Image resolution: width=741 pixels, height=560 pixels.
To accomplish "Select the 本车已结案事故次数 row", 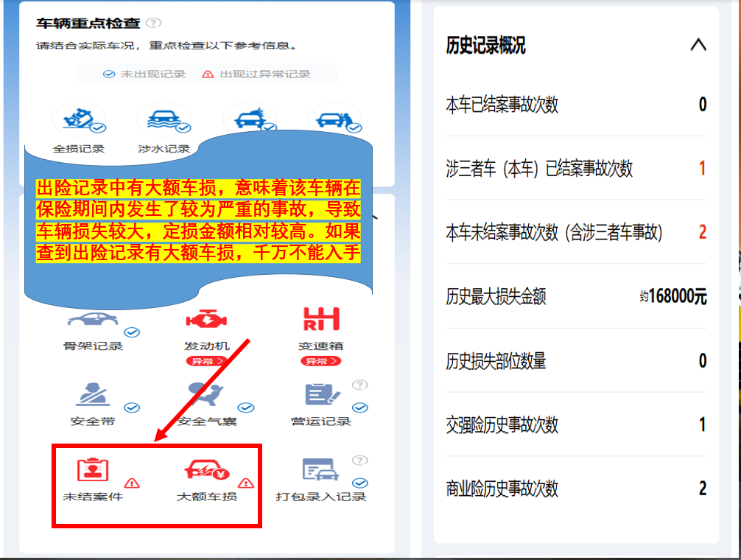I will click(576, 105).
